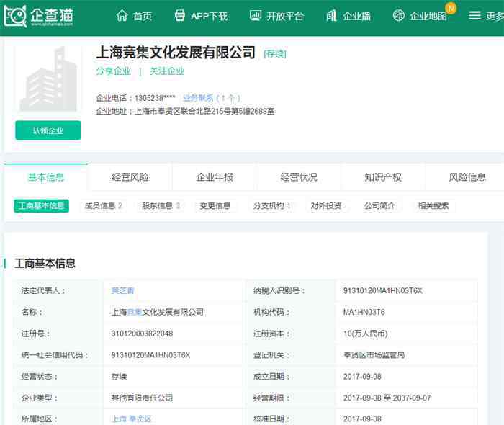
Task: Open the 变更信息 sub-tab
Action: point(215,206)
